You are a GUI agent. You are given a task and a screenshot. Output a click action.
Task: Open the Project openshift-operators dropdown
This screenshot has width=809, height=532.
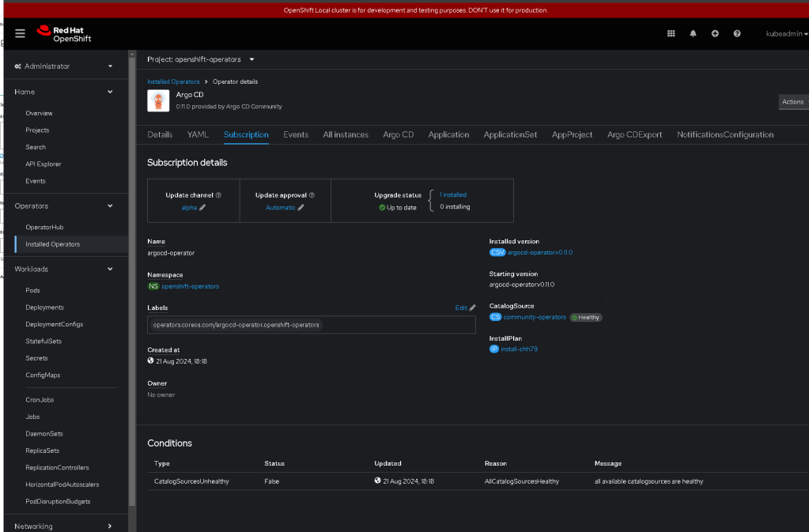point(201,59)
